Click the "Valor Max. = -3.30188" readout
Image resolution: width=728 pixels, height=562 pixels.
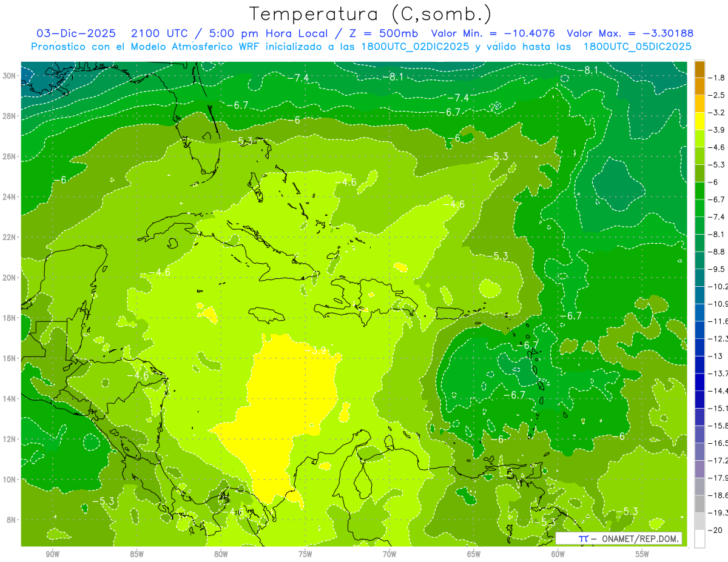(x=630, y=33)
